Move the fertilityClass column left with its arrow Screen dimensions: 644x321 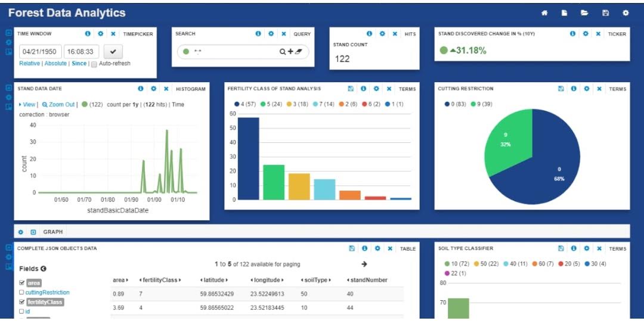pos(141,280)
